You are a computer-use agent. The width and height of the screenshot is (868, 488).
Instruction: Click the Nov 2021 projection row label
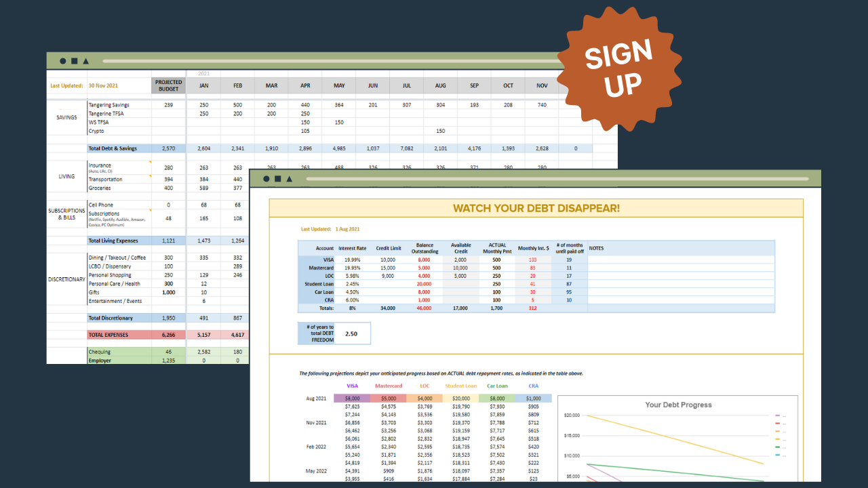[x=317, y=423]
